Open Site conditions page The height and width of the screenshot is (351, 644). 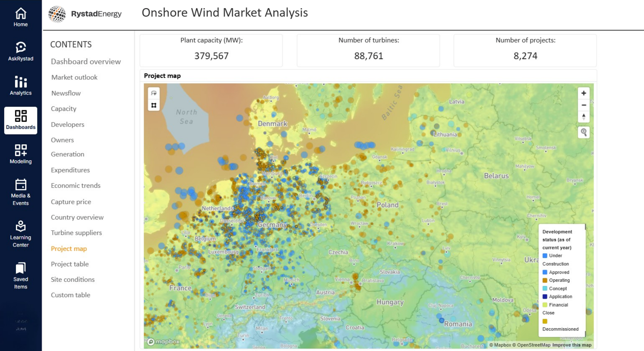point(73,280)
